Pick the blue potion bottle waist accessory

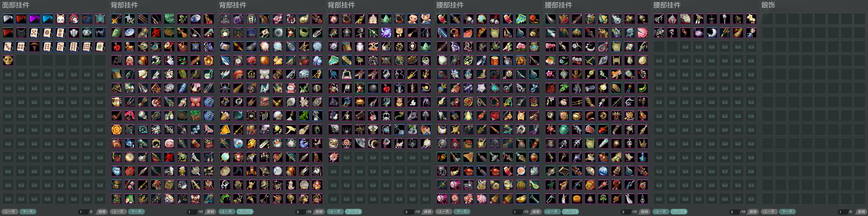(x=643, y=157)
